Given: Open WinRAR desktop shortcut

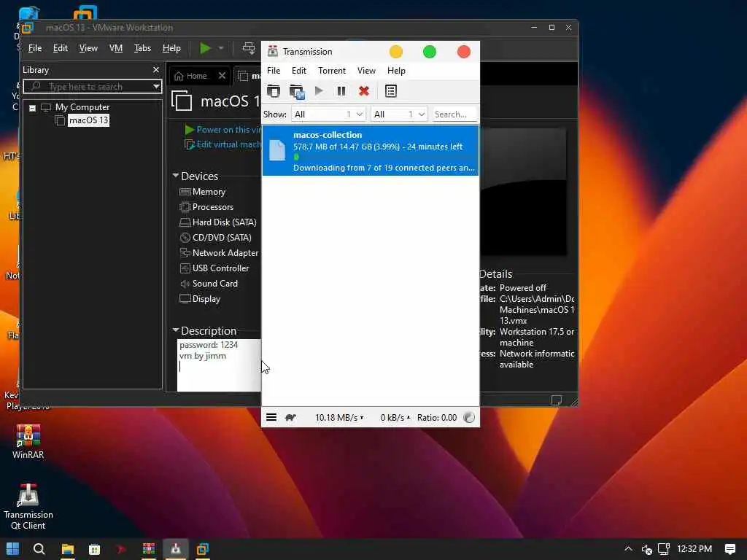Looking at the screenshot, I should tap(28, 441).
